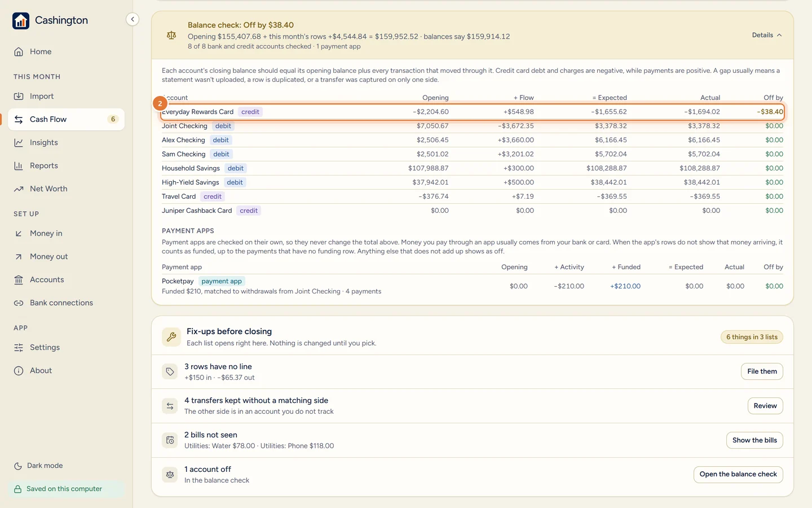Collapse the balance check Details
Image resolution: width=812 pixels, height=508 pixels.
point(767,35)
